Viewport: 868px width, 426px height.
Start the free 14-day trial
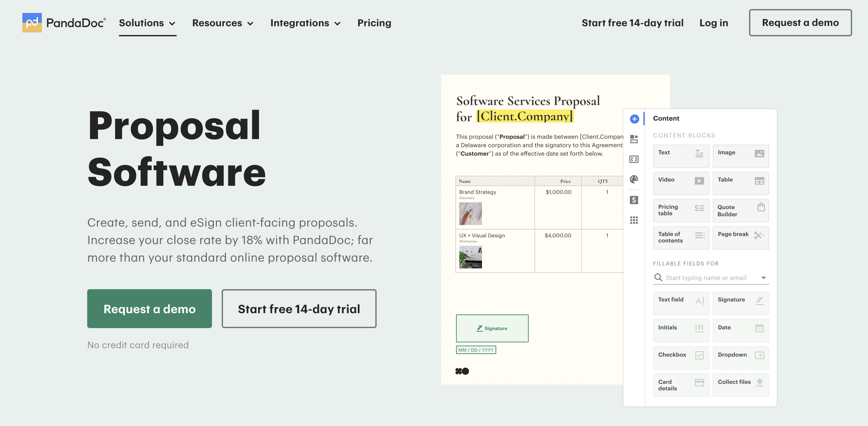click(x=299, y=308)
